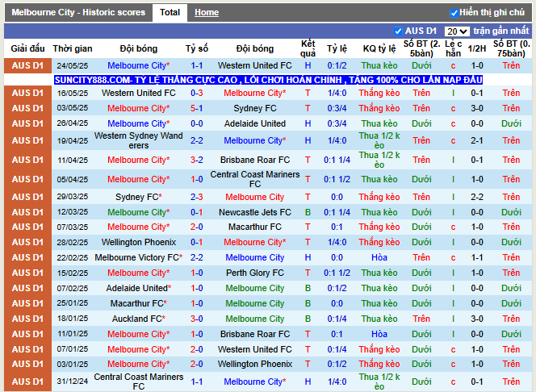The width and height of the screenshot is (536, 392).
Task: Click the 3-0 score on 18/01/25
Action: coord(196,319)
